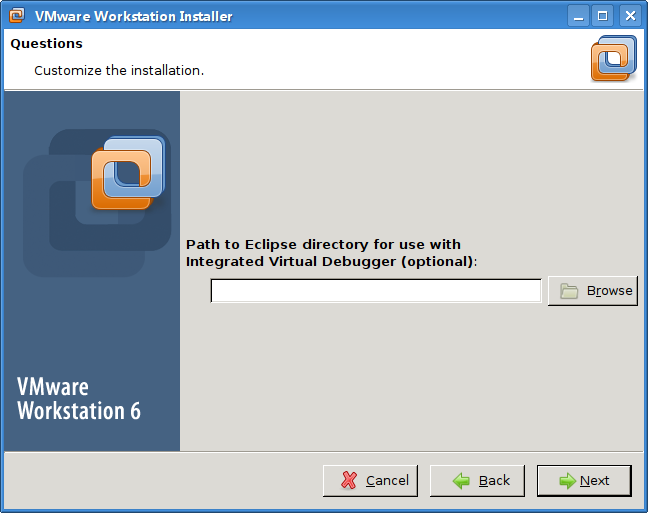Click the 'Path to Eclipse directory' label
Screen dimensions: 648x513
coord(331,253)
